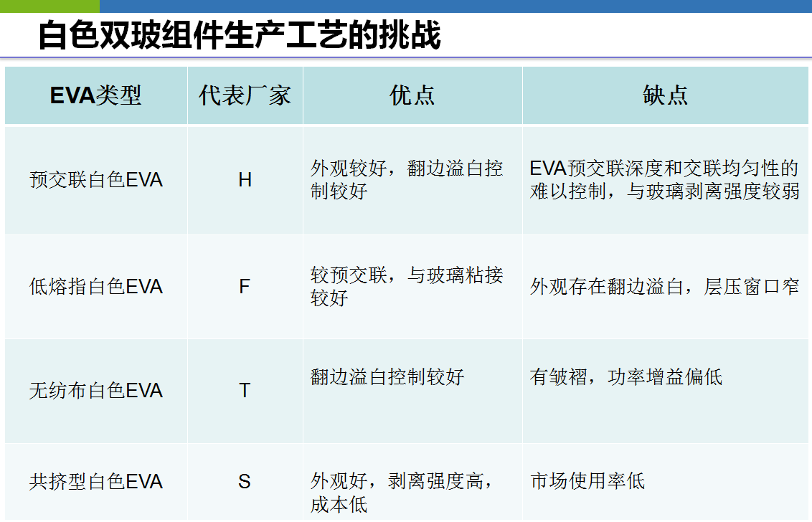The width and height of the screenshot is (812, 522).
Task: Select the 共挤型白色EVA cell
Action: coord(95,481)
